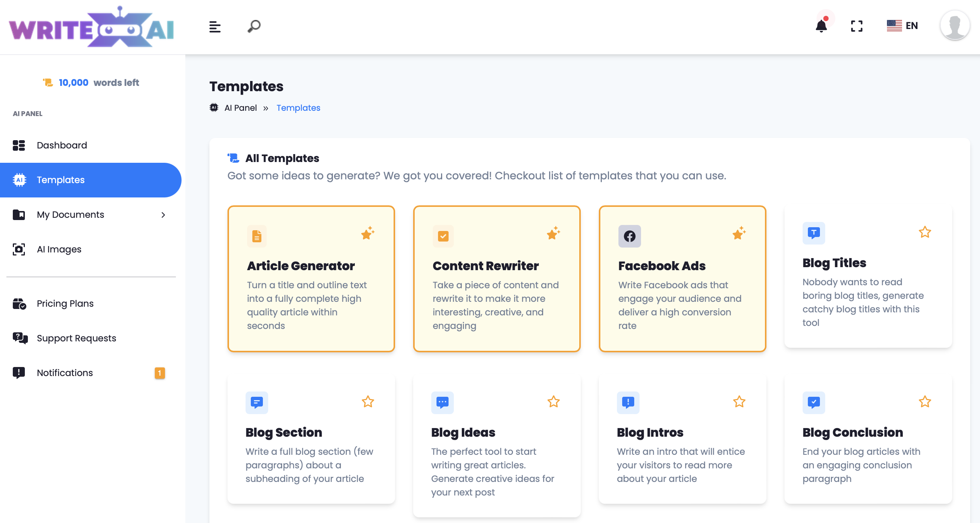
Task: Enter fullscreen mode via the expand icon
Action: point(856,26)
